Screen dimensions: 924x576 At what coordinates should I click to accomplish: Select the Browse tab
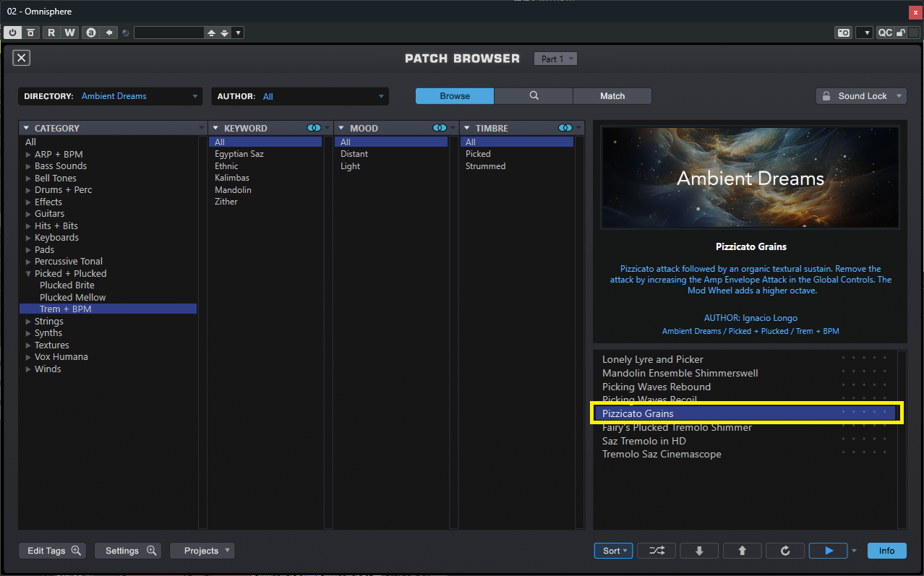[x=454, y=96]
